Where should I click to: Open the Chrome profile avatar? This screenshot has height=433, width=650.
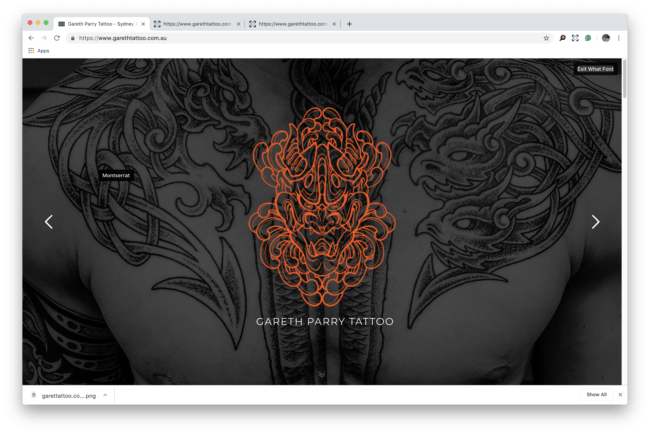point(606,38)
